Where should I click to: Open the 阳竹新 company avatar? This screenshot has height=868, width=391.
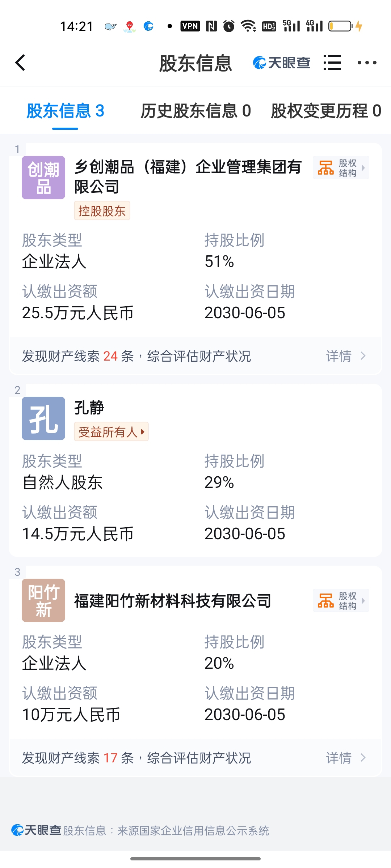(x=43, y=600)
